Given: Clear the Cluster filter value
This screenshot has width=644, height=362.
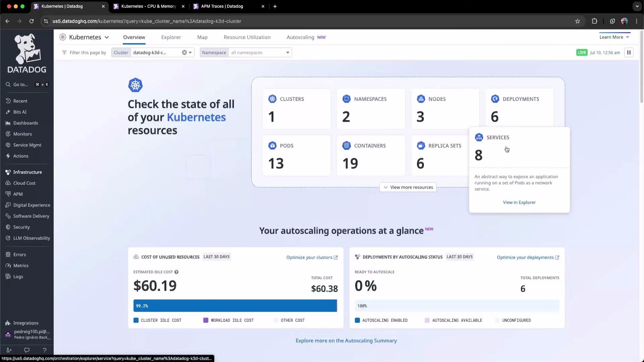Looking at the screenshot, I should click(184, 53).
